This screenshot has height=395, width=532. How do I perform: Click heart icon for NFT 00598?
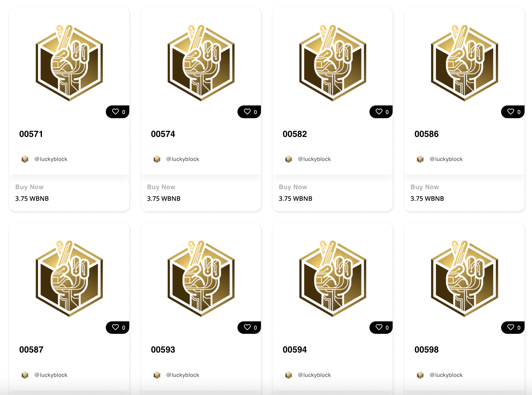coord(511,327)
